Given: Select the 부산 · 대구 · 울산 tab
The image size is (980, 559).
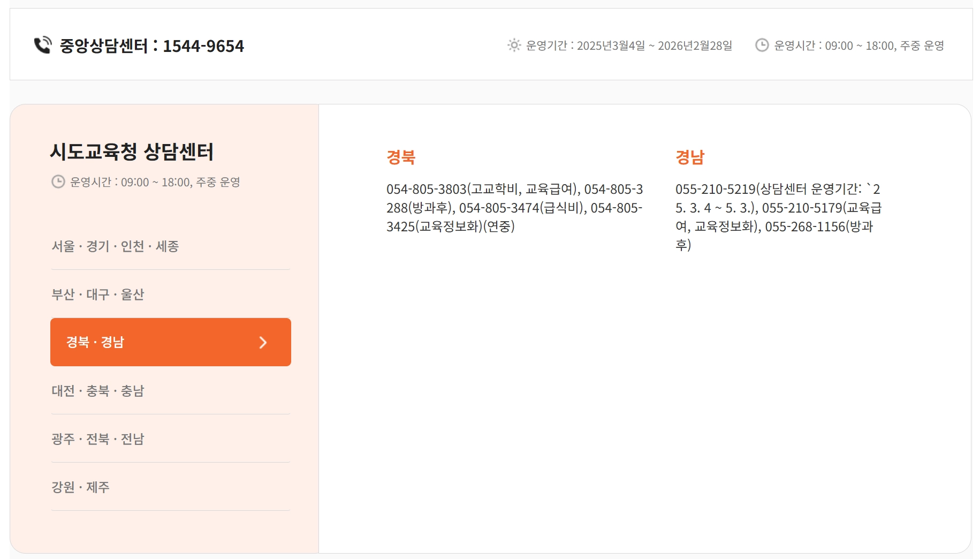Looking at the screenshot, I should point(171,294).
